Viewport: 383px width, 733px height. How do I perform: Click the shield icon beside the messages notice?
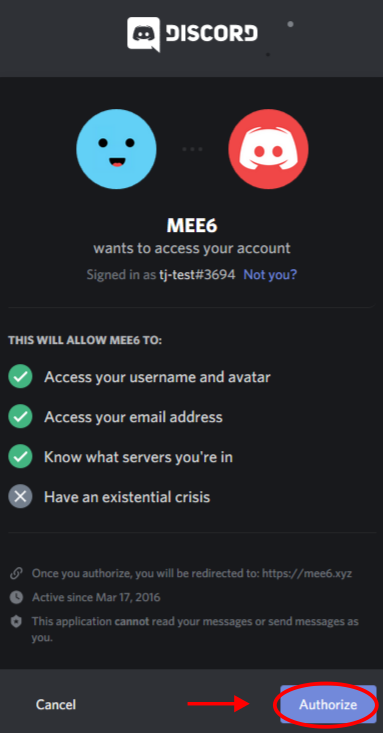tap(16, 622)
